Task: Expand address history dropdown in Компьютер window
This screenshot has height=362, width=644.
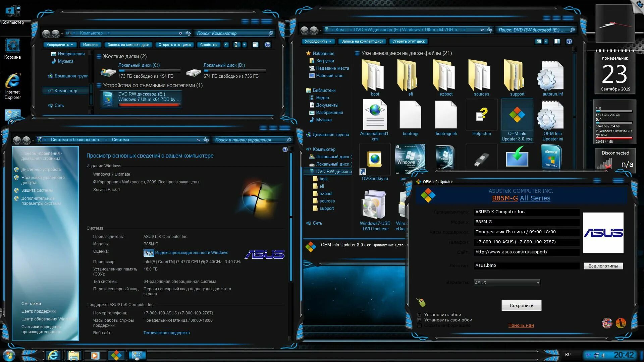Action: pyautogui.click(x=180, y=33)
